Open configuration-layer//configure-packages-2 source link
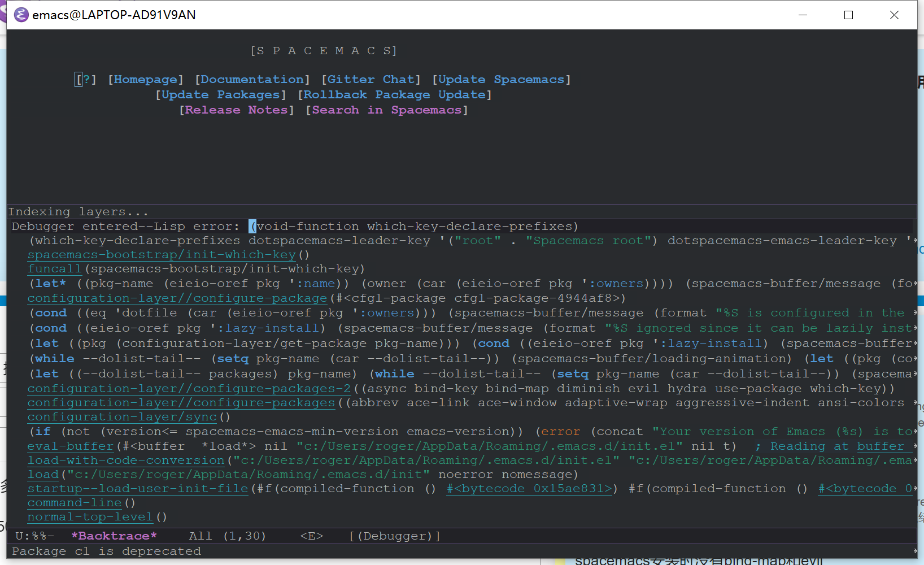924x565 pixels. [188, 388]
